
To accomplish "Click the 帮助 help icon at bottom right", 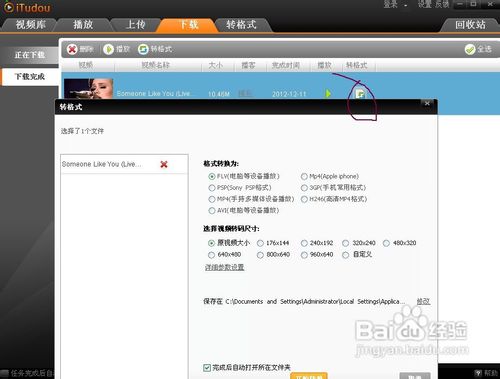I will tap(478, 373).
